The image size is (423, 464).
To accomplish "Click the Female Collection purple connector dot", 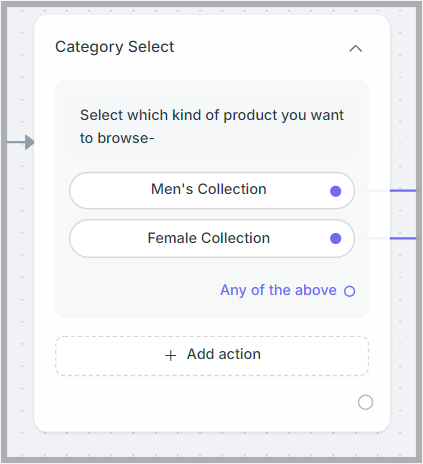I will click(335, 238).
